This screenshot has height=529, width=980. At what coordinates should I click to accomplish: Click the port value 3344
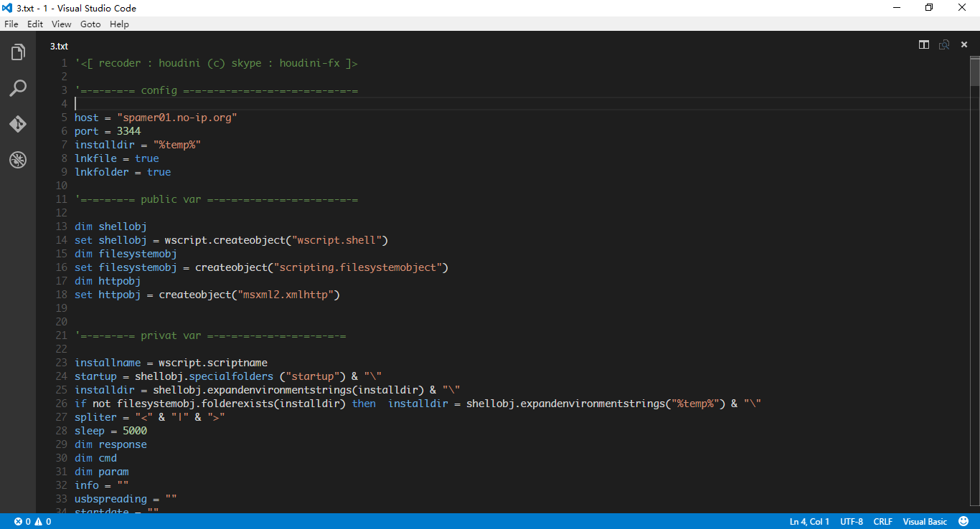click(x=129, y=131)
